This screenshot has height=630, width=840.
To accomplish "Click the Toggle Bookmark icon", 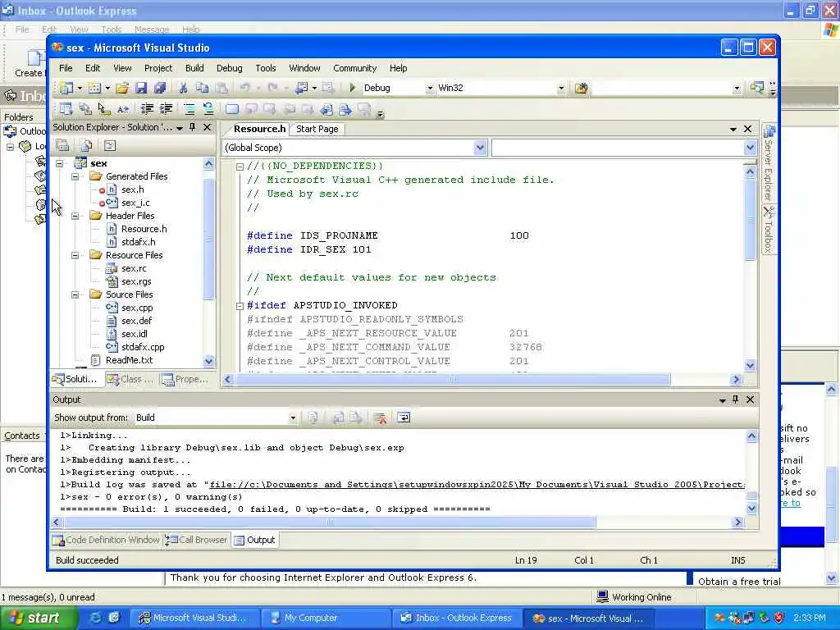I will [232, 109].
